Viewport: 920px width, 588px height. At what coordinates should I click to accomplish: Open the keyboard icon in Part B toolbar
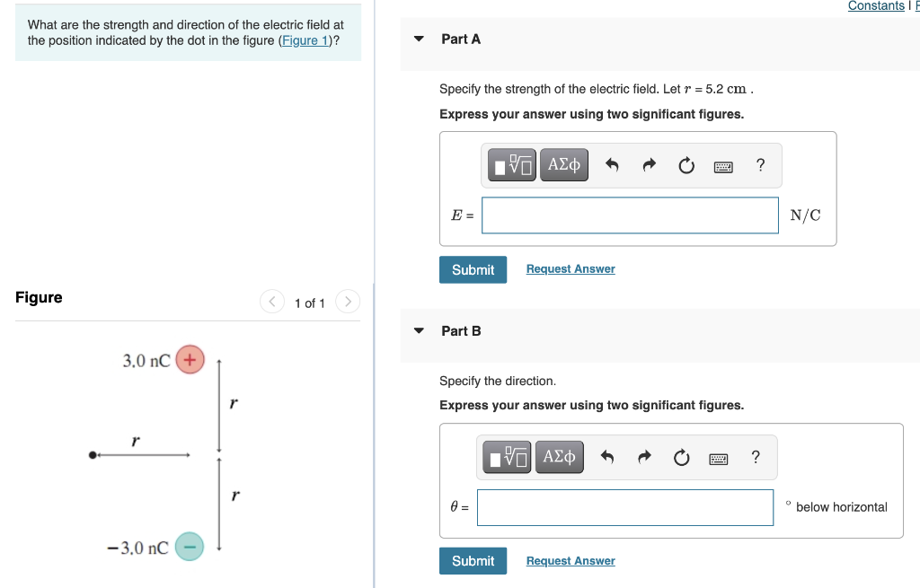pos(719,457)
